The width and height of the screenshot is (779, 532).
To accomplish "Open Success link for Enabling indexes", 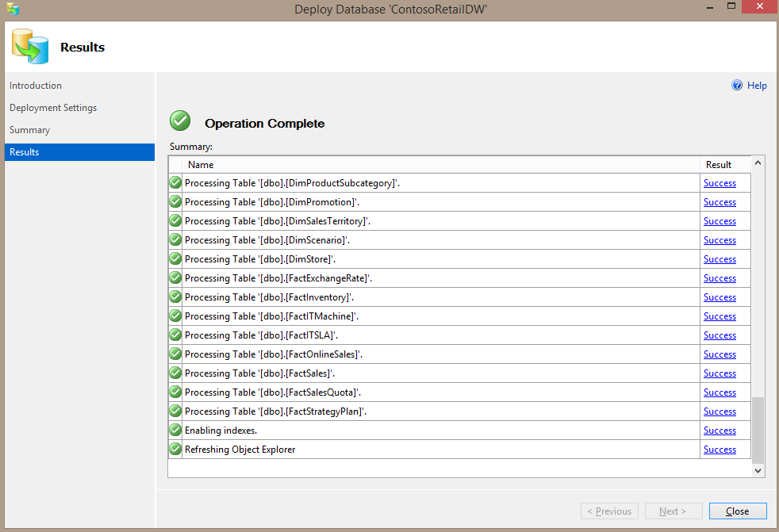I will 720,431.
